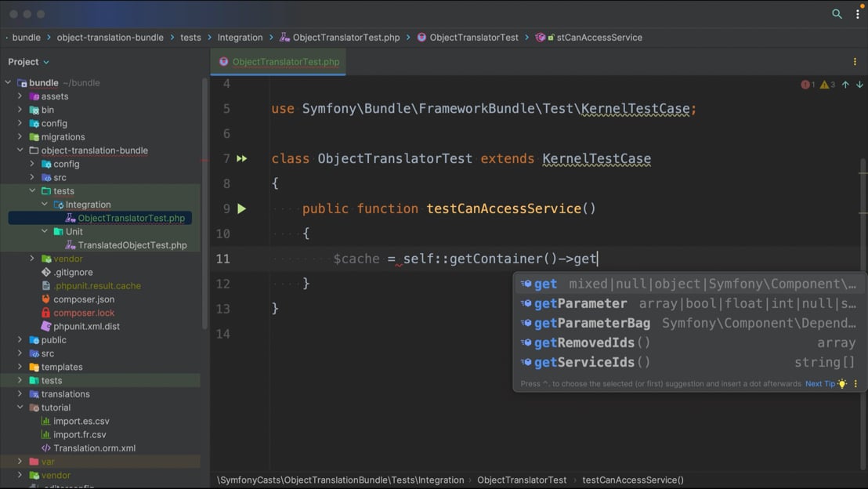Jump to next highlighted error arrow

coord(859,85)
